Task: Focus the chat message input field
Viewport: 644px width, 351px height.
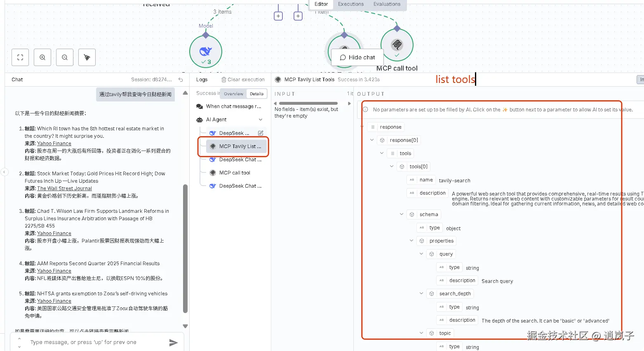Action: (97, 342)
